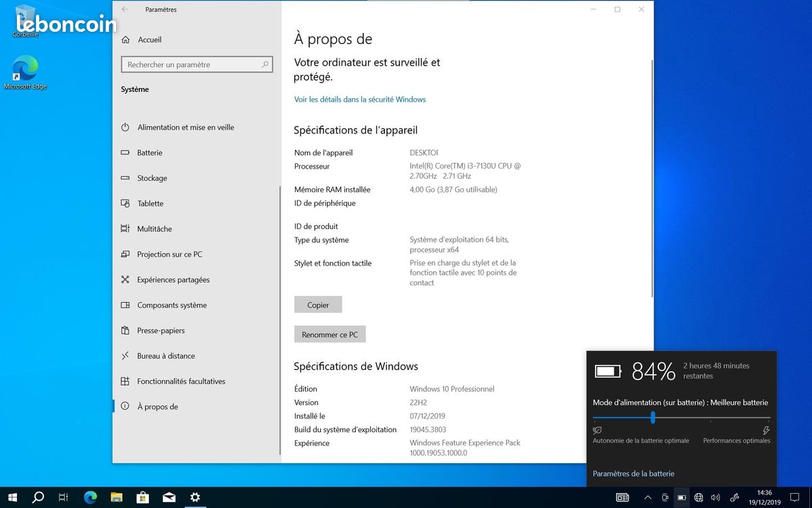Open Alimentation et mise en veille
The height and width of the screenshot is (508, 812).
(x=185, y=127)
